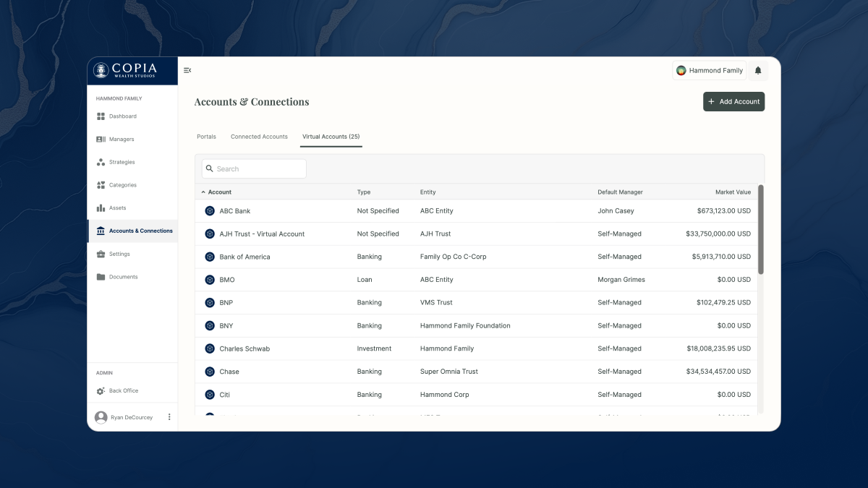Open Back Office gear icon

(x=101, y=391)
